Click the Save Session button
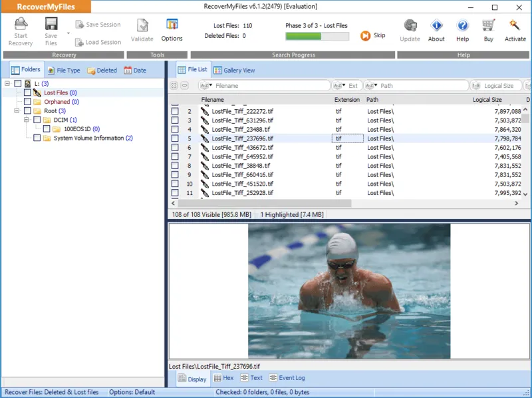Viewport: 532px width, 398px height. [98, 25]
